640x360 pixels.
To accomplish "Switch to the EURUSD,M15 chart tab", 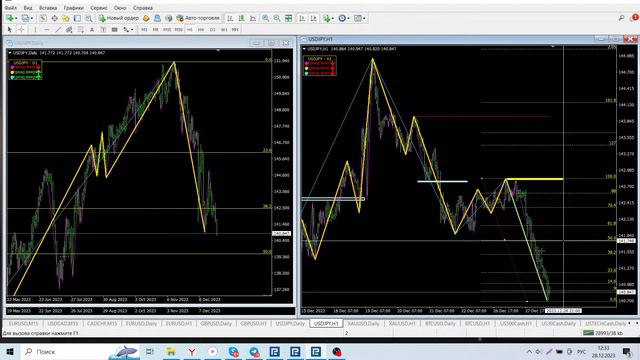I will point(24,323).
